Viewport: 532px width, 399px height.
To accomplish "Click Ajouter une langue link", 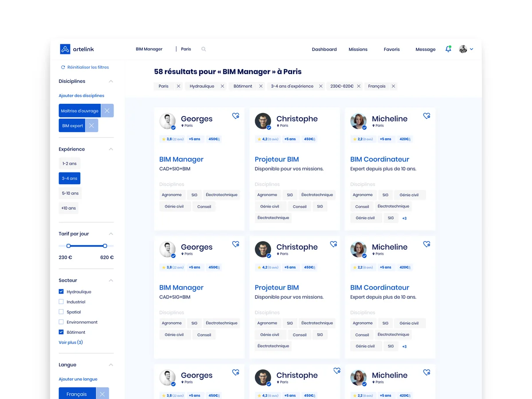I will 78,379.
